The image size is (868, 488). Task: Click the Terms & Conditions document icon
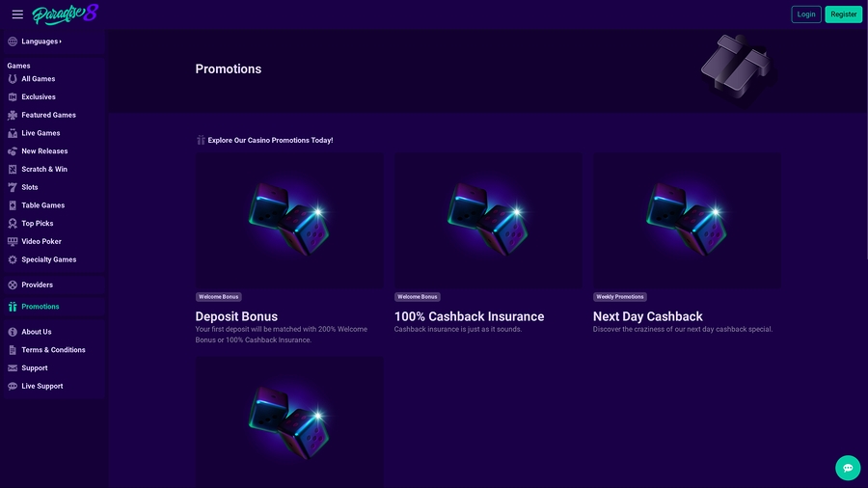[13, 350]
